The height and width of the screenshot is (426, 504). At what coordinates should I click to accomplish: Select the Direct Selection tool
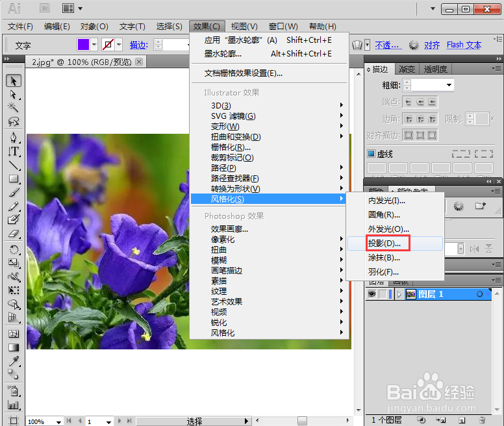[x=14, y=95]
